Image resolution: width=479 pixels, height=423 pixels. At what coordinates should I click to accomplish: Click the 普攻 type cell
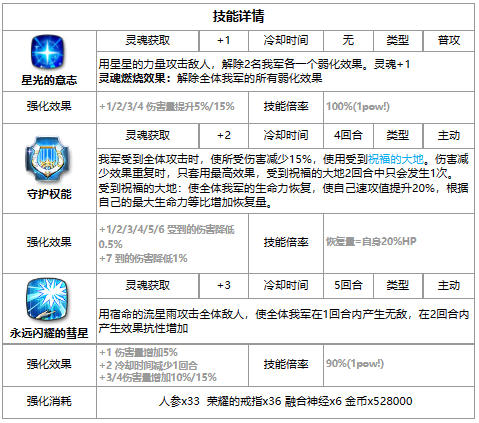tap(449, 41)
